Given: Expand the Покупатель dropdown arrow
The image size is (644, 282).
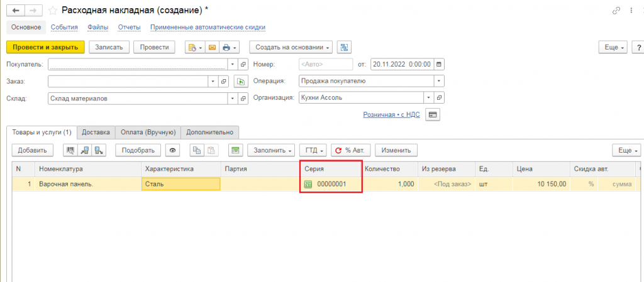Looking at the screenshot, I should point(233,64).
